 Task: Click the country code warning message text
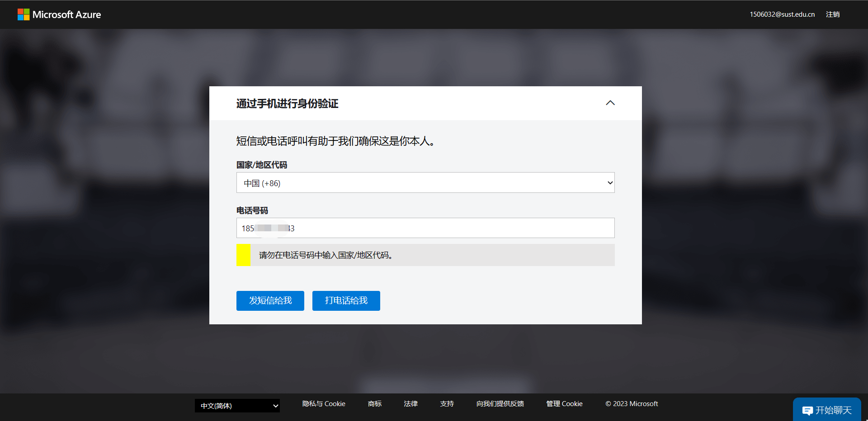tap(325, 255)
